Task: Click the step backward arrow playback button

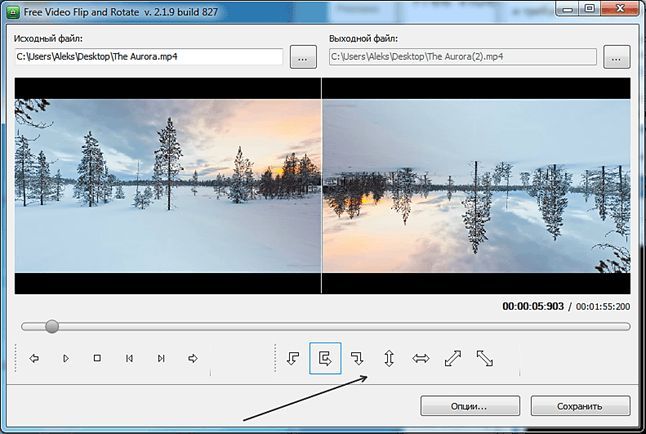Action: coord(34,358)
